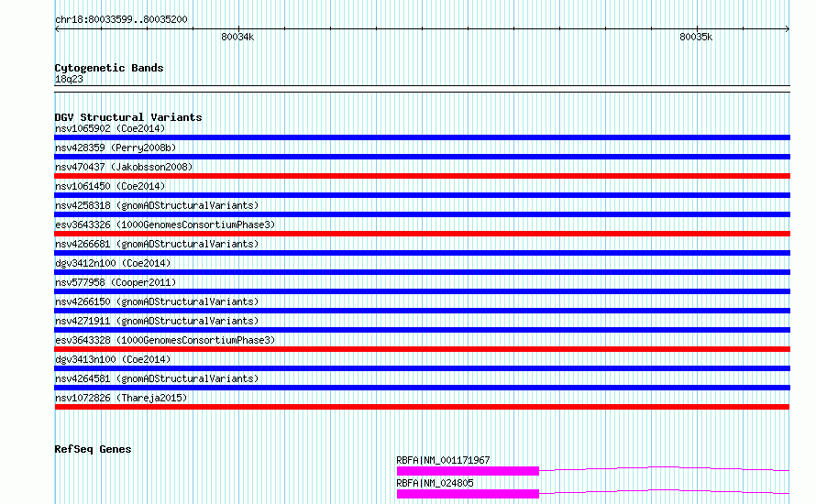Open the esv3643326 1000Genomes variant label
Screen dimensions: 816x504
[165, 225]
